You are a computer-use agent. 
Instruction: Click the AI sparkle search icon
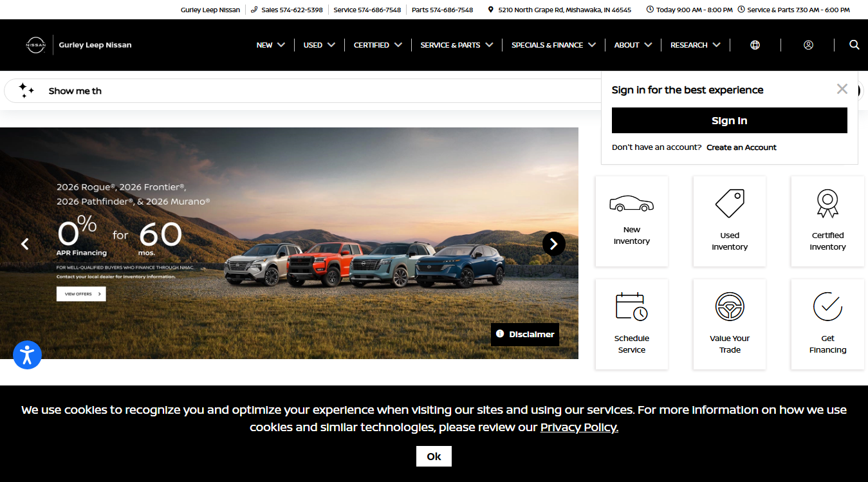[x=26, y=91]
